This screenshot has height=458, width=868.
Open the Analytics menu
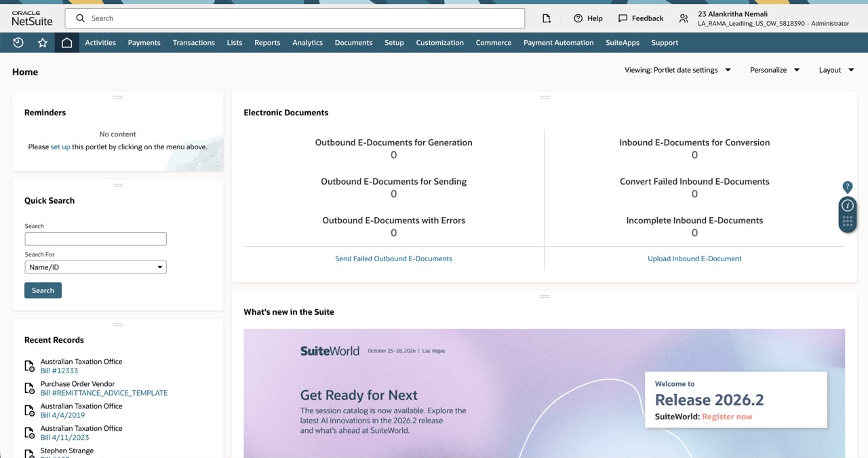coord(308,42)
